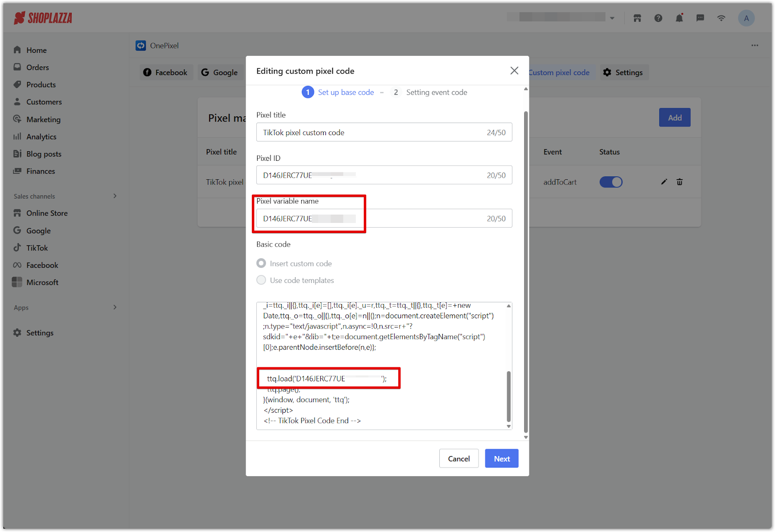Click the Shoplazza logo
The height and width of the screenshot is (532, 775).
tap(43, 18)
